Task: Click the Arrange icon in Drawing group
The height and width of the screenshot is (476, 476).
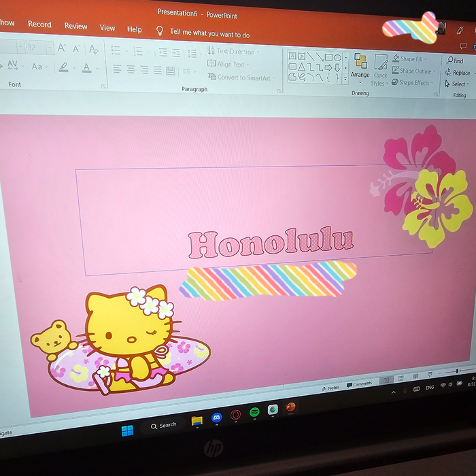Action: 360,65
